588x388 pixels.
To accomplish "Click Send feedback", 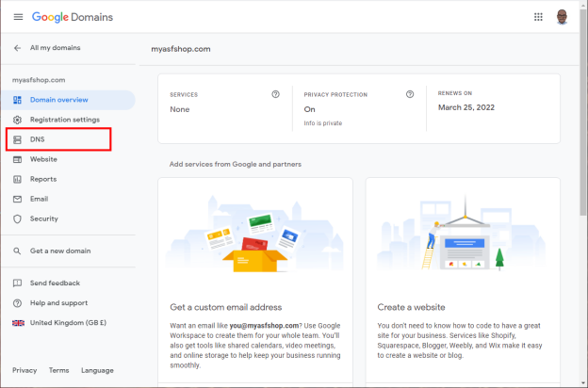I will [55, 283].
